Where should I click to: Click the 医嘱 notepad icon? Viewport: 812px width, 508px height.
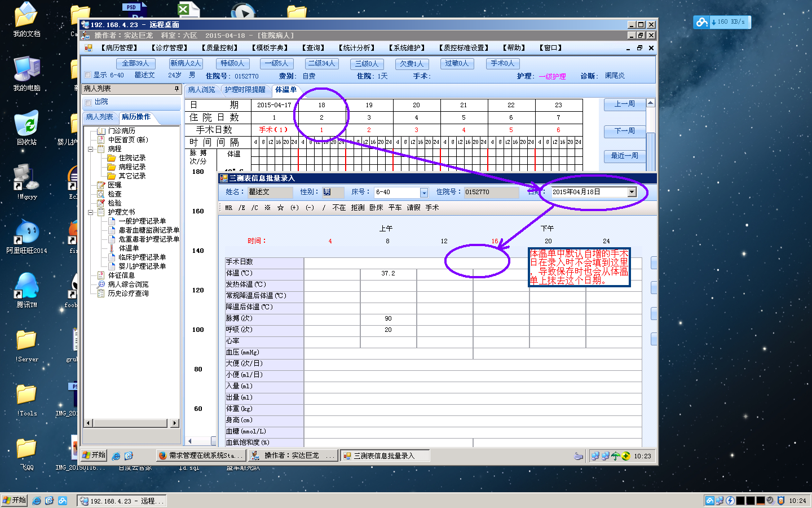click(x=101, y=185)
